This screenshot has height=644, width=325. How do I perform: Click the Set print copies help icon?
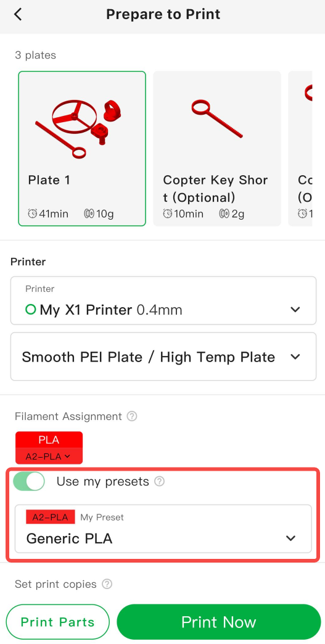(x=107, y=584)
